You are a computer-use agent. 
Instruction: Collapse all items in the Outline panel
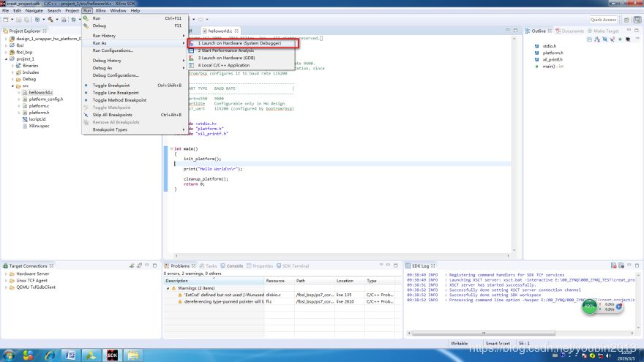click(589, 39)
